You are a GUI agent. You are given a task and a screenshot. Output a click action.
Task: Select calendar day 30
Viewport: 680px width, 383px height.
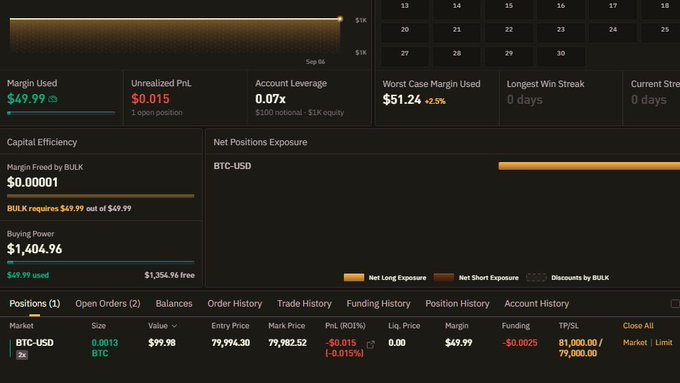[x=561, y=56]
